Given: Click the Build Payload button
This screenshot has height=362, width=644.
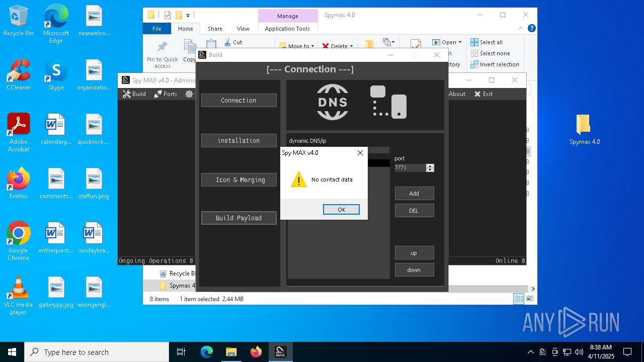Looking at the screenshot, I should 238,218.
